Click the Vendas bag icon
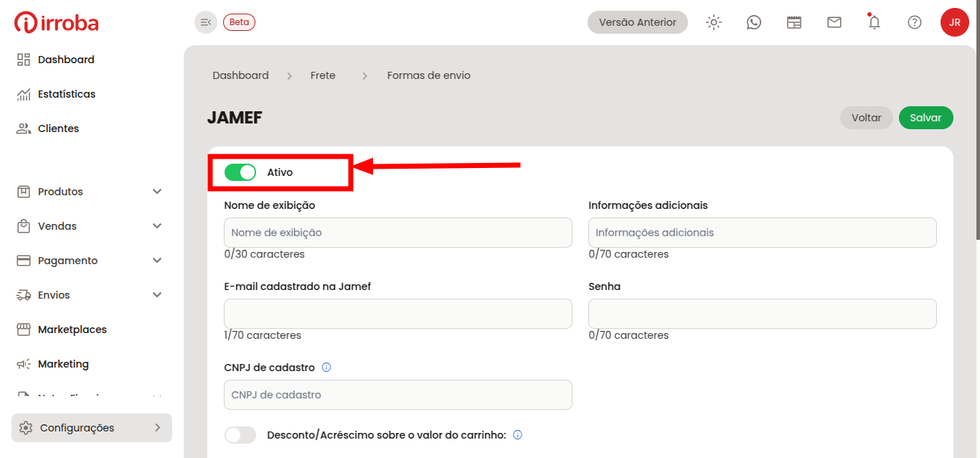 tap(24, 226)
